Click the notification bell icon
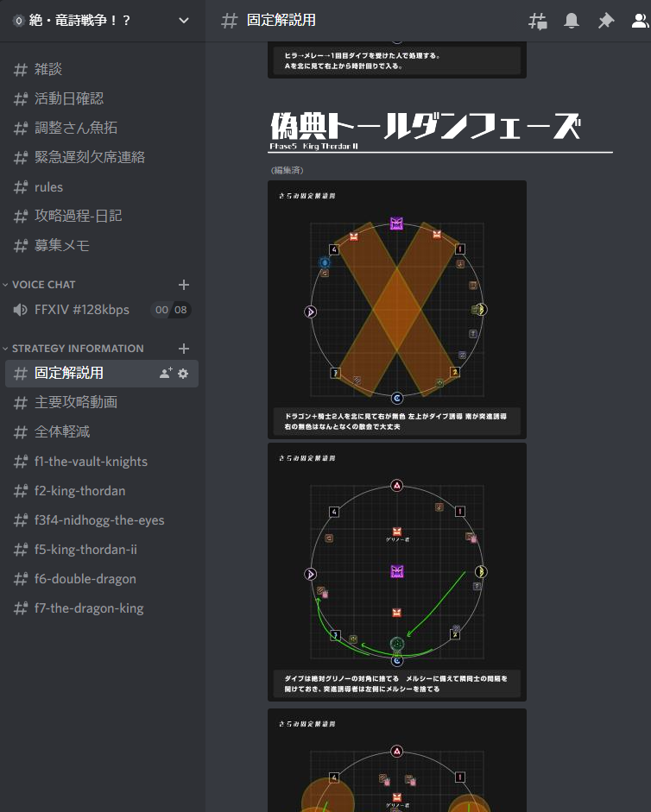Viewport: 651px width, 812px height. click(572, 21)
